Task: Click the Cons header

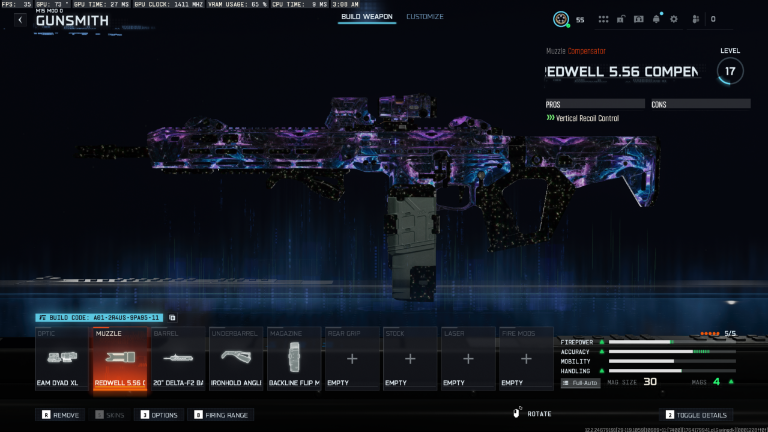Action: tap(700, 104)
